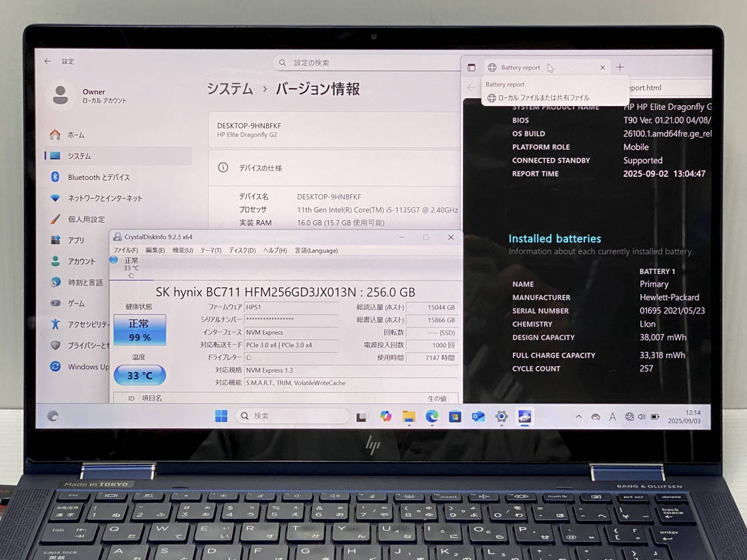747x560 pixels.
Task: Select システム in Settings sidebar
Action: (118, 156)
